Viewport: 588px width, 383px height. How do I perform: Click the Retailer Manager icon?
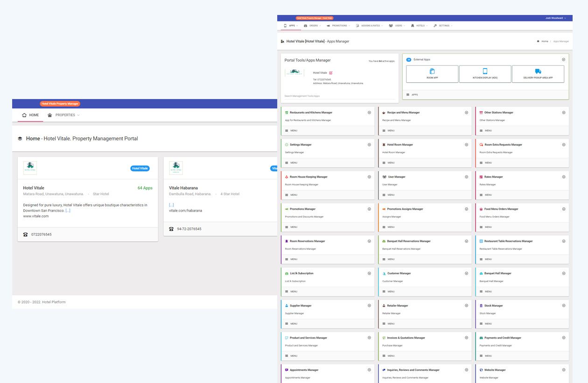(x=384, y=305)
